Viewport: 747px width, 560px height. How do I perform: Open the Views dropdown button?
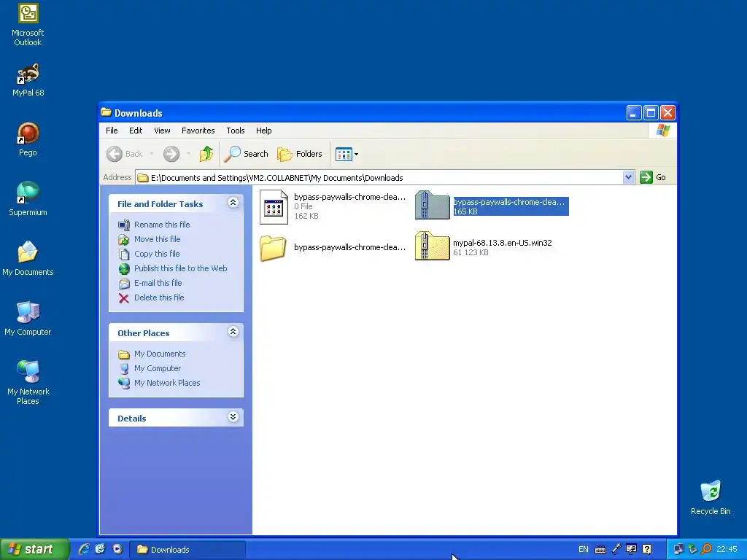[x=347, y=154]
